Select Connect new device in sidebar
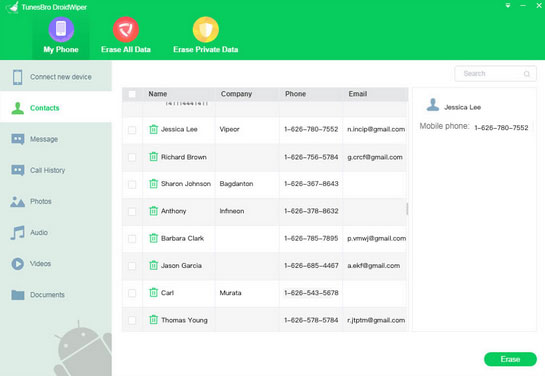Image resolution: width=545 pixels, height=376 pixels. click(x=56, y=77)
